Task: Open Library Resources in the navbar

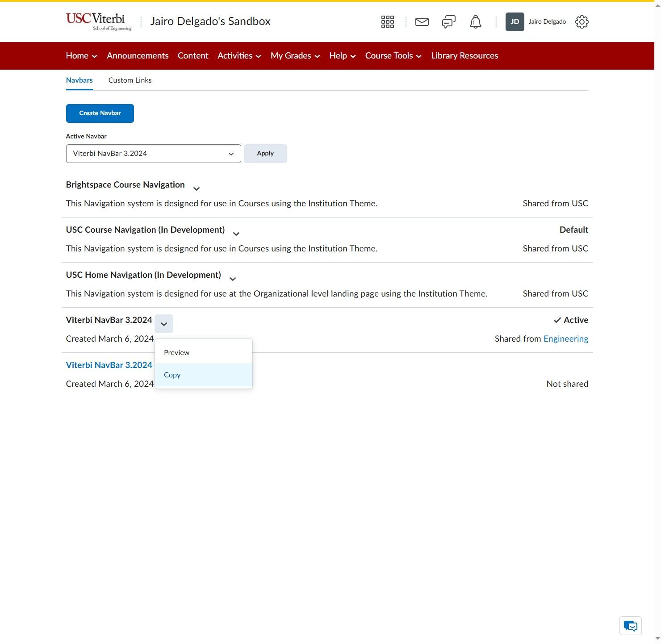Action: coord(464,56)
